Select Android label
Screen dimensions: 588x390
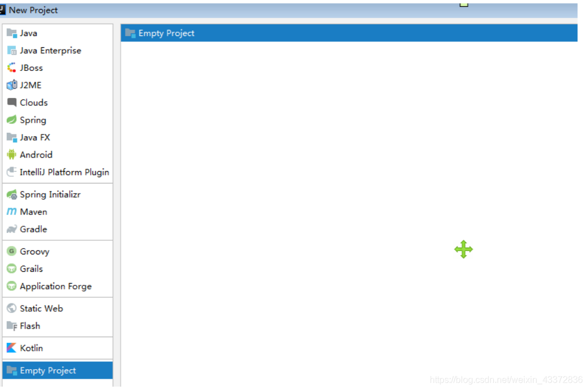point(36,155)
